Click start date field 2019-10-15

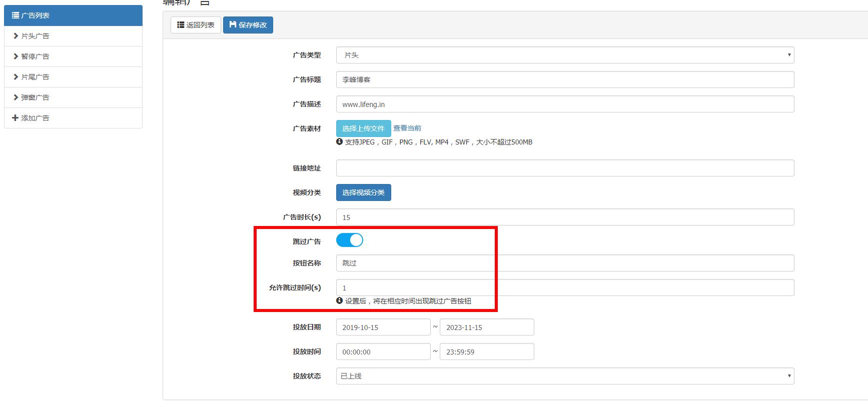coord(383,327)
